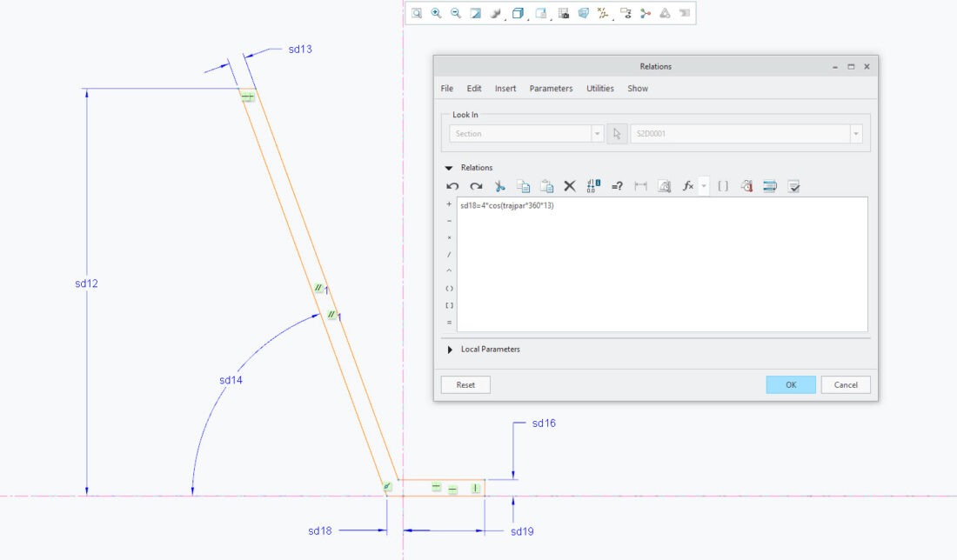Click the arrow selector next to the Look In field

click(619, 133)
